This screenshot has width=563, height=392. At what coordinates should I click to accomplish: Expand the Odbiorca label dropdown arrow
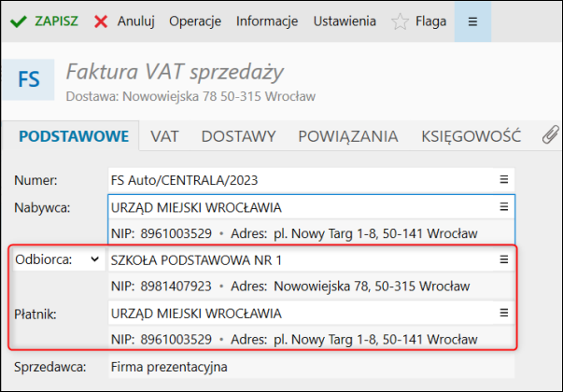point(95,259)
